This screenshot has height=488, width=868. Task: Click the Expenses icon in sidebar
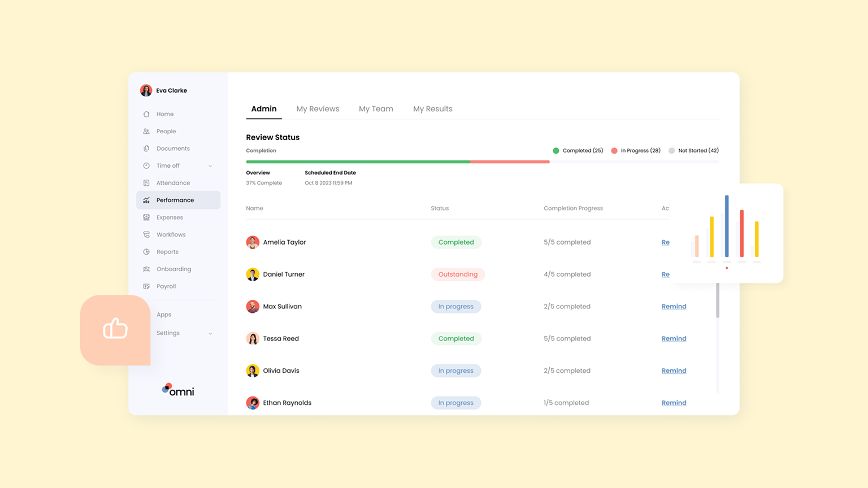click(x=146, y=217)
